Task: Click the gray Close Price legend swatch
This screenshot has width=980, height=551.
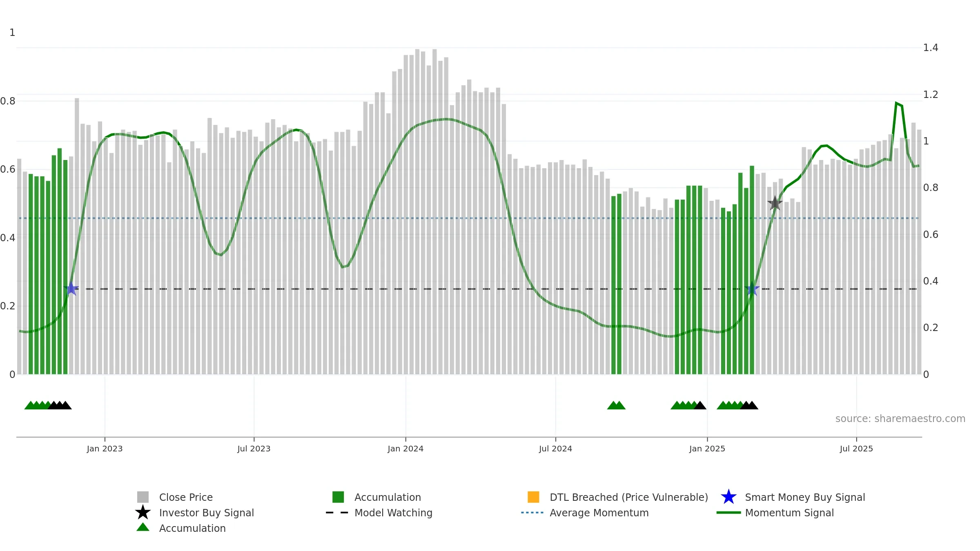Action: tap(143, 497)
